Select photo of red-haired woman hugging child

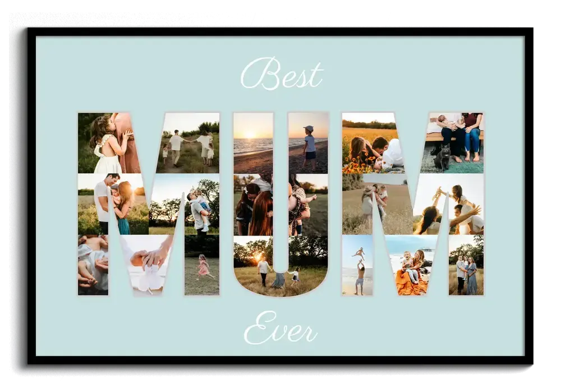click(254, 205)
